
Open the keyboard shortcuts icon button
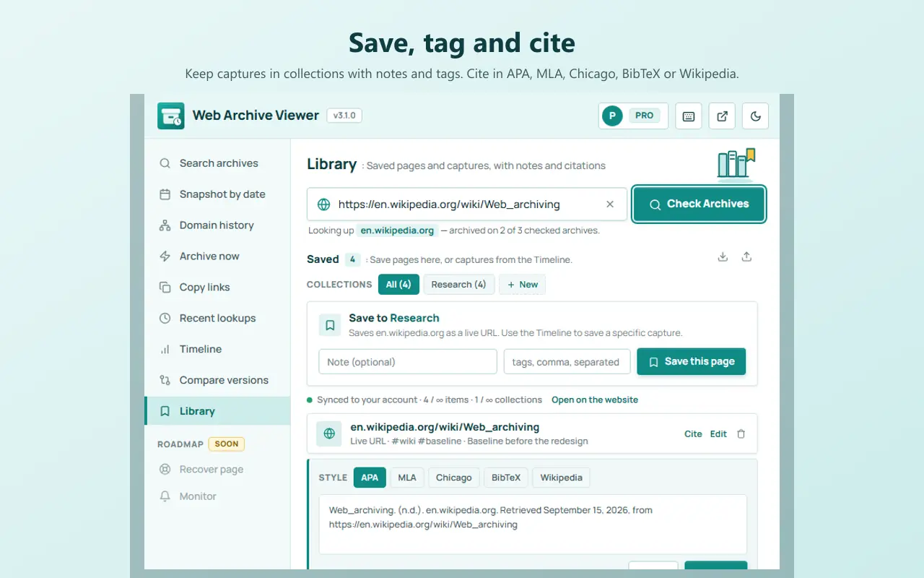pos(689,116)
